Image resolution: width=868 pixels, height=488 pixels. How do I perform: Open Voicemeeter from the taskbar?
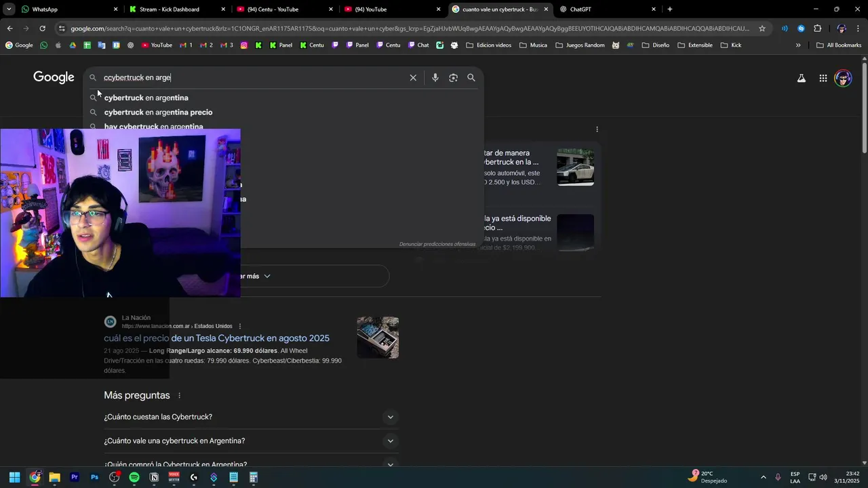point(174,477)
